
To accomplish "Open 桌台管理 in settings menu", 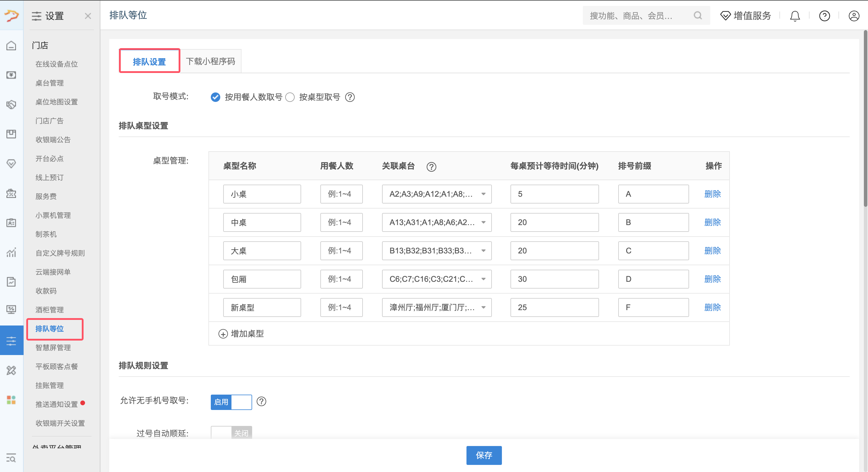I will [50, 83].
